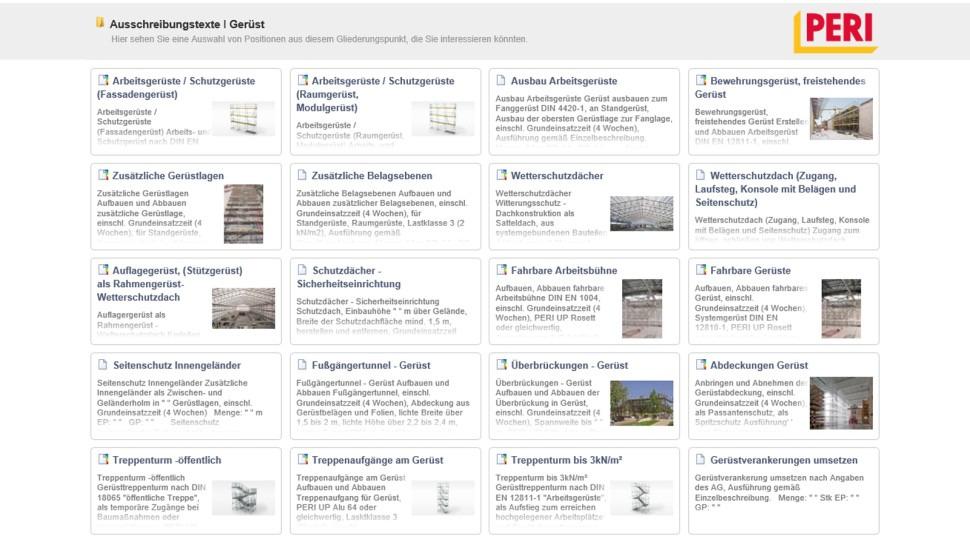Click the PERI logo
The height and width of the screenshot is (544, 970).
pyautogui.click(x=835, y=31)
